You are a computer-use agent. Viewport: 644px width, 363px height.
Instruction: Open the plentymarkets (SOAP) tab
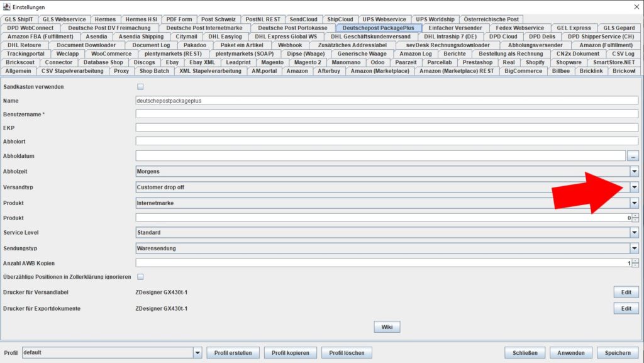(x=245, y=54)
